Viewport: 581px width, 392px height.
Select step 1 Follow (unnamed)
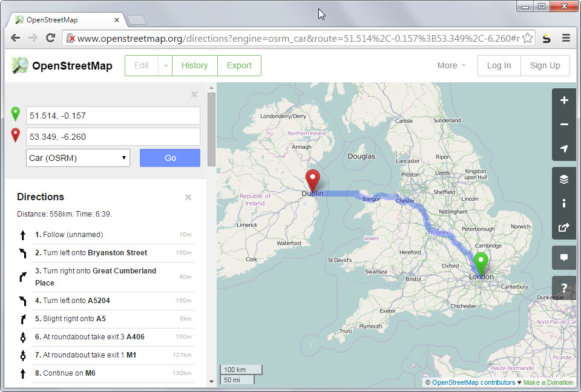click(x=105, y=235)
